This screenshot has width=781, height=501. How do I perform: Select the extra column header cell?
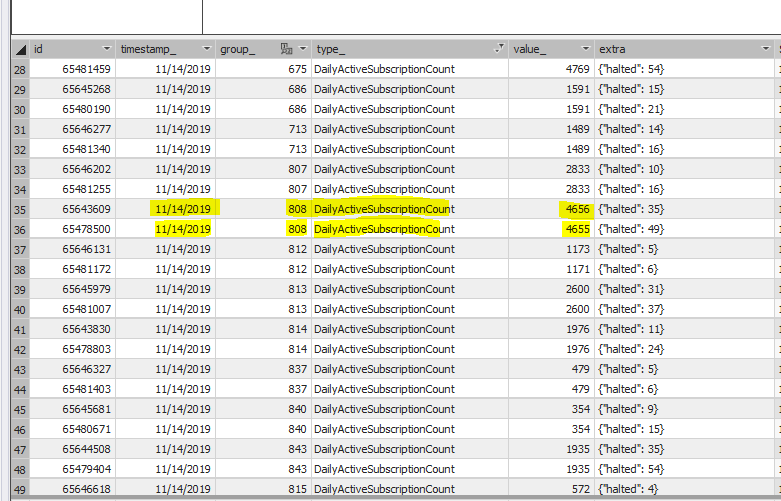point(680,49)
